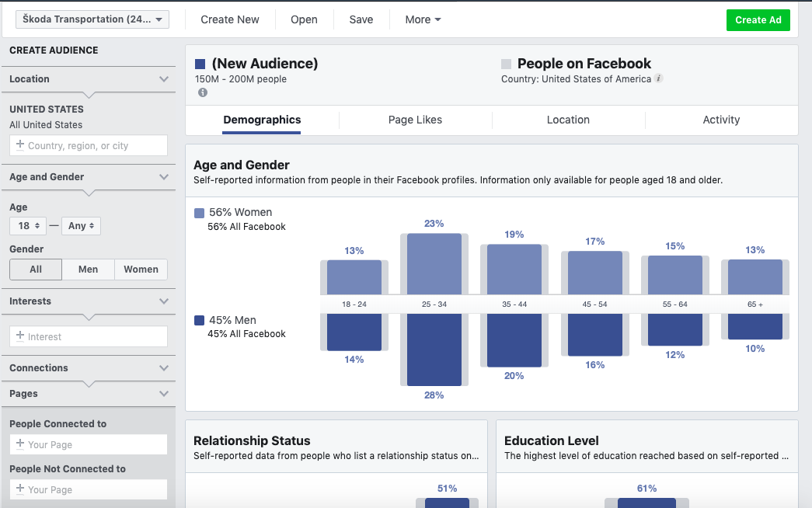
Task: Click the '45 - 54' age label
Action: [x=594, y=304]
